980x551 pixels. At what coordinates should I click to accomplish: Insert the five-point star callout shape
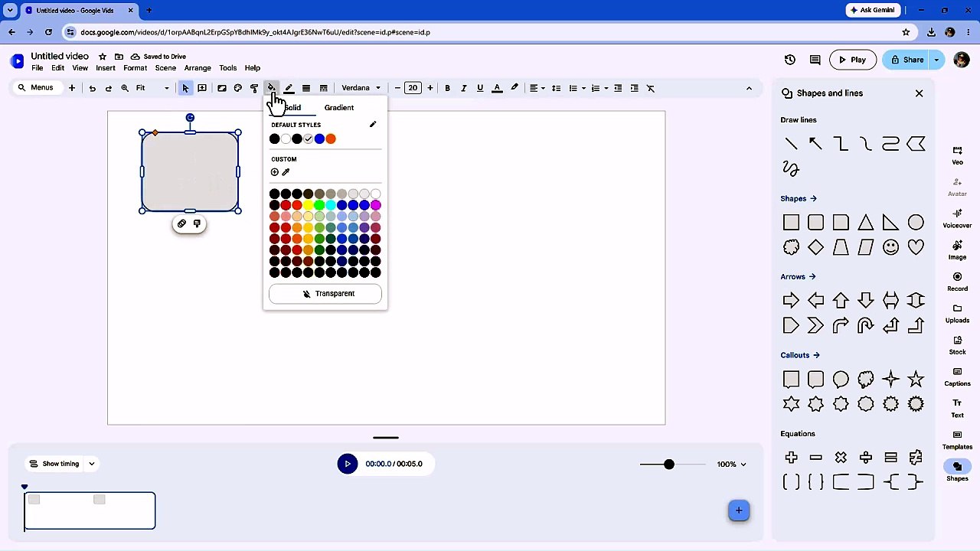[x=916, y=380]
